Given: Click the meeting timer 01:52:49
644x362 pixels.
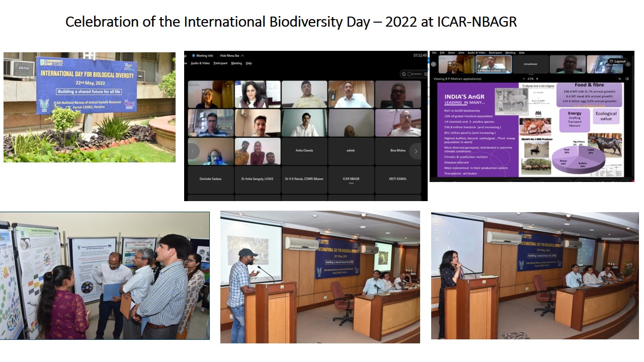Looking at the screenshot, I should coord(420,55).
